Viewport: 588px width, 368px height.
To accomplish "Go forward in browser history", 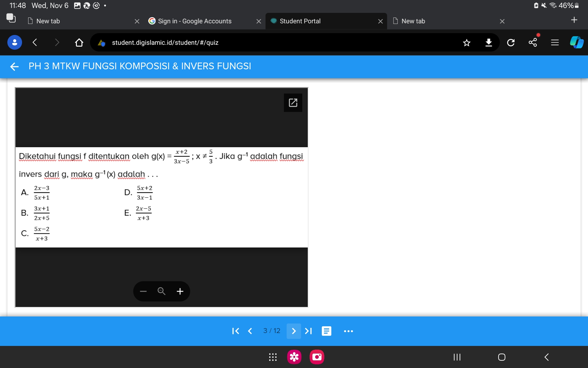I will 57,42.
